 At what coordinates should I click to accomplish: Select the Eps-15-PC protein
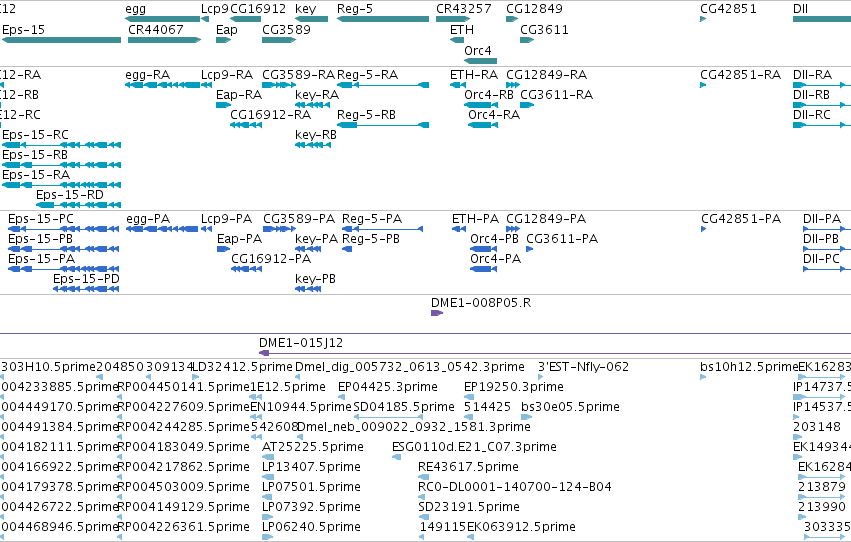[x=63, y=229]
